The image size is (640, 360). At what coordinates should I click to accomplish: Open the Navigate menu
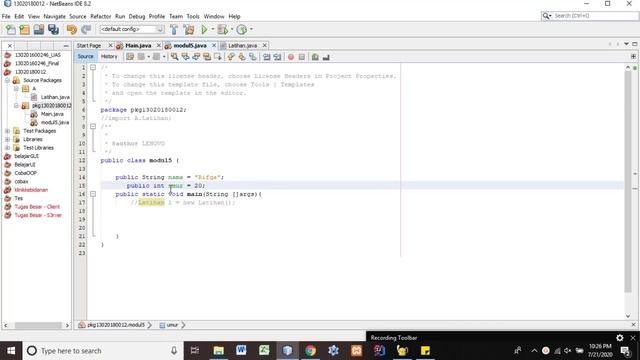(54, 16)
